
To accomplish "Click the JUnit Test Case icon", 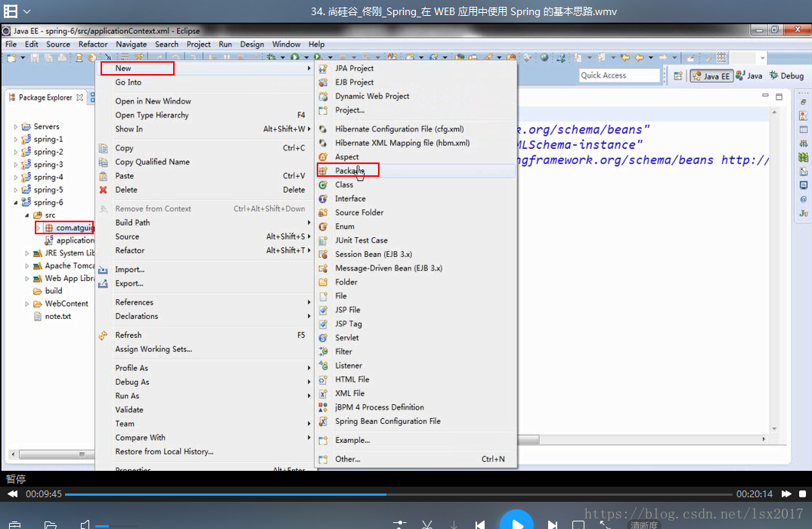I will tap(323, 240).
